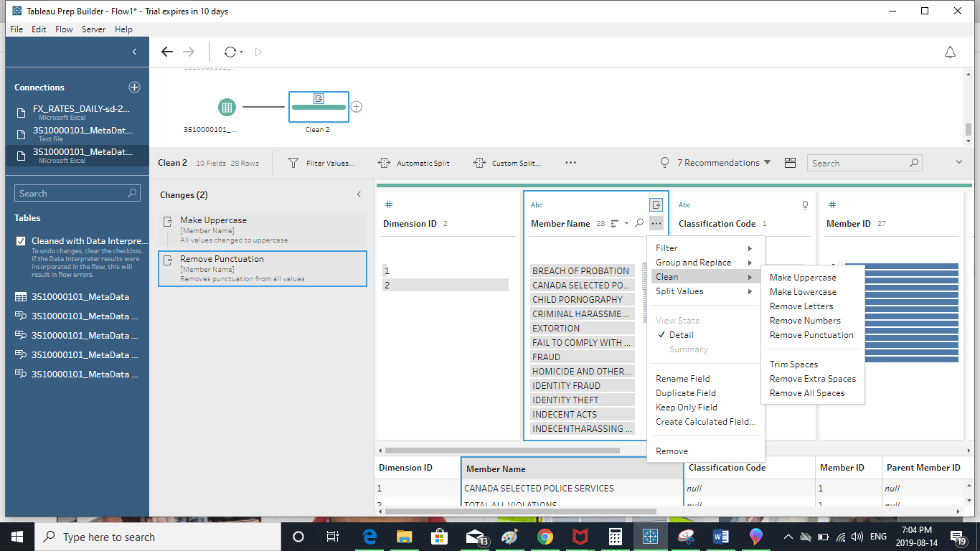Click the profile pane horizontal scrollbar
980x551 pixels.
pos(502,451)
